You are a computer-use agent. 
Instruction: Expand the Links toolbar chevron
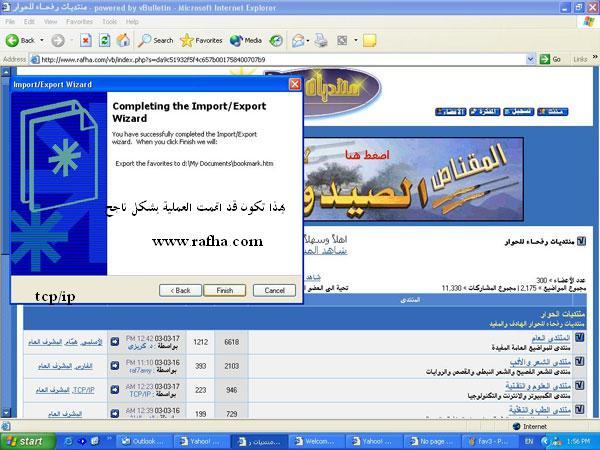click(595, 57)
